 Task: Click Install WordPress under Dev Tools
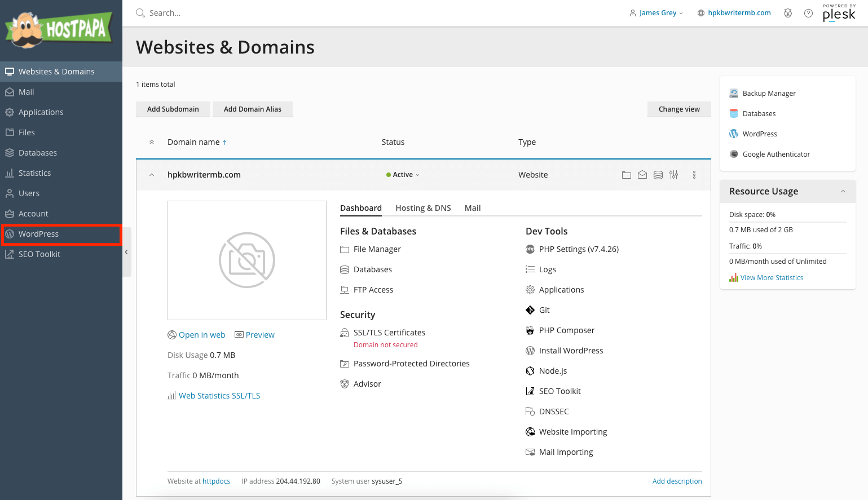(570, 350)
